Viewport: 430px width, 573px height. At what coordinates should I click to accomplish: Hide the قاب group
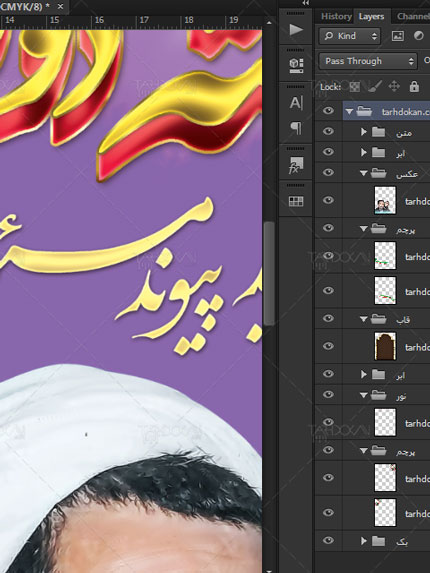[328, 318]
